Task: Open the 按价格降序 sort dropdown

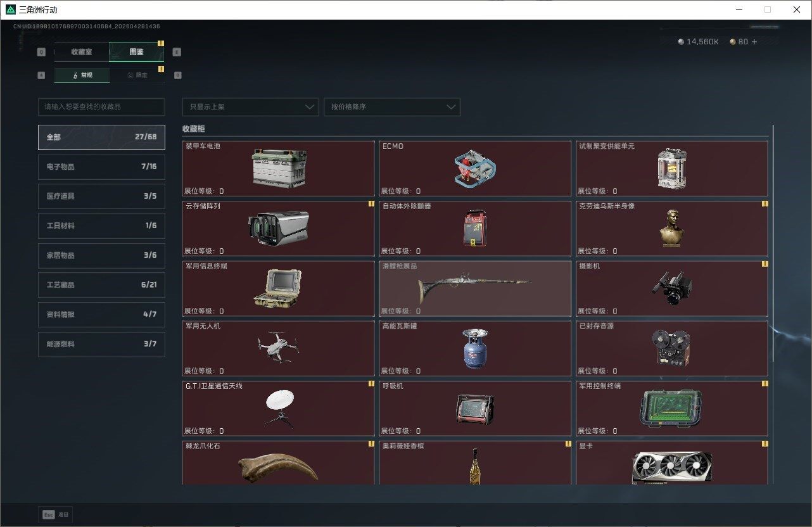Action: click(392, 107)
